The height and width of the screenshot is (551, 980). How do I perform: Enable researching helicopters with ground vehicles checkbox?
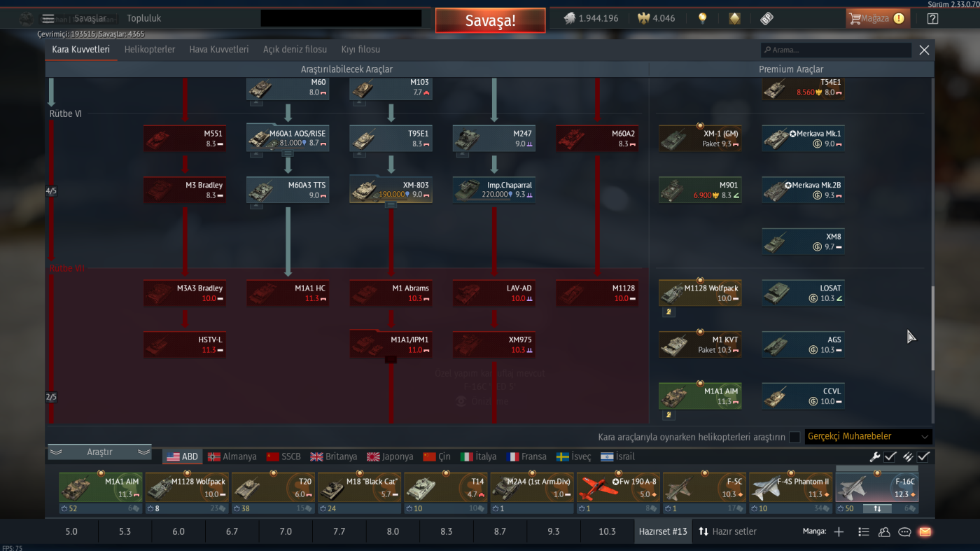(794, 437)
